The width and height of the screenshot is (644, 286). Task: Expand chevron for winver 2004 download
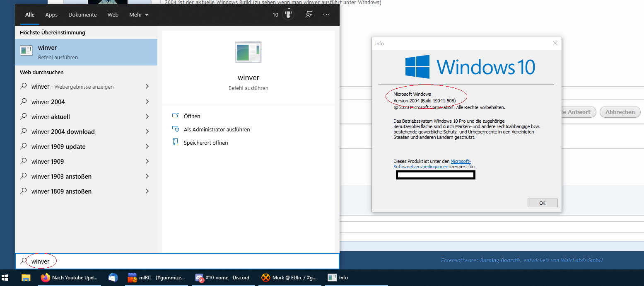(147, 131)
